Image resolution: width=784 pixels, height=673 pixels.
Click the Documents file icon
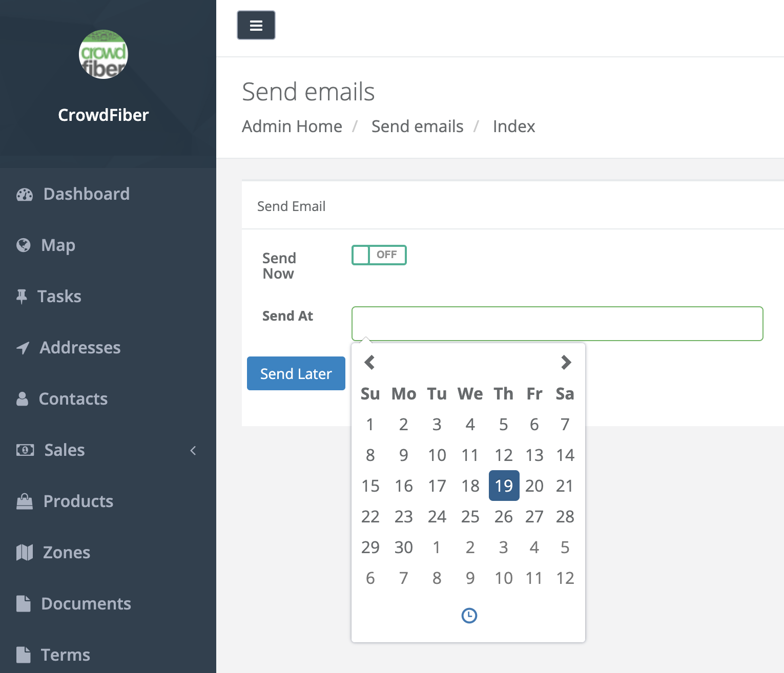tap(24, 604)
